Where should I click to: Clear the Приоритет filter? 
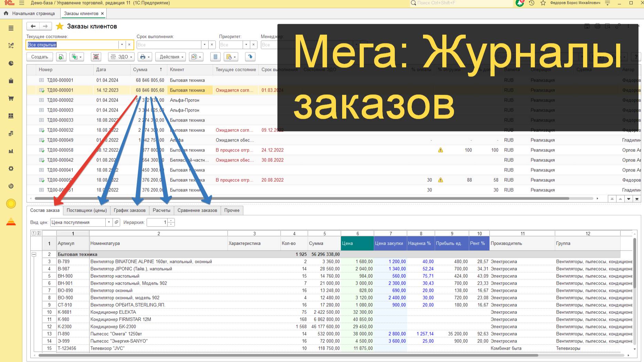tap(254, 45)
